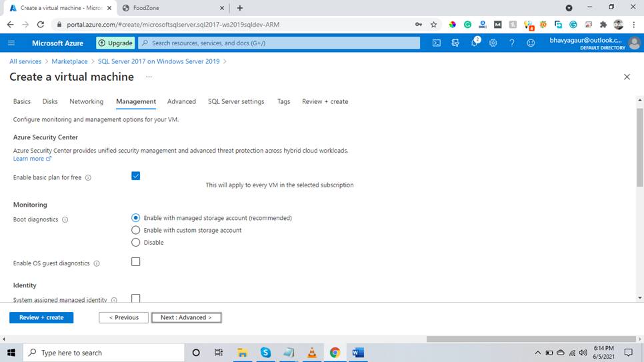Focus the Windows taskbar search box

coord(103,353)
